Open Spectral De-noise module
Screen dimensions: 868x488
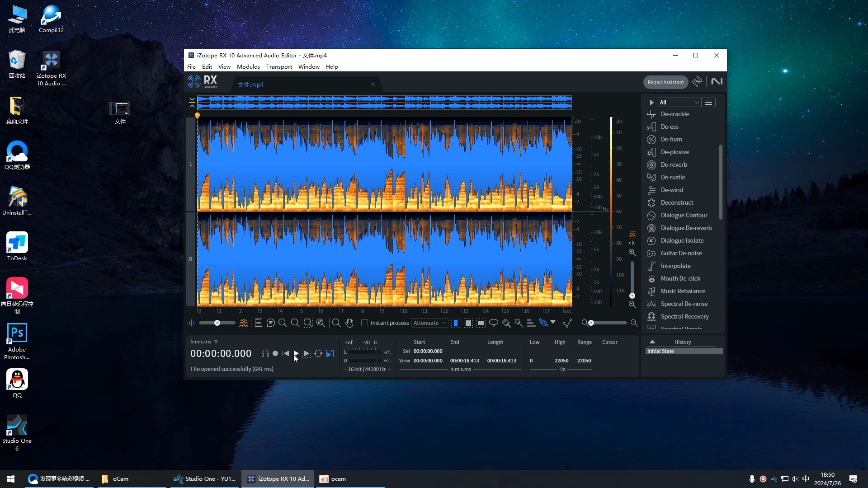684,304
